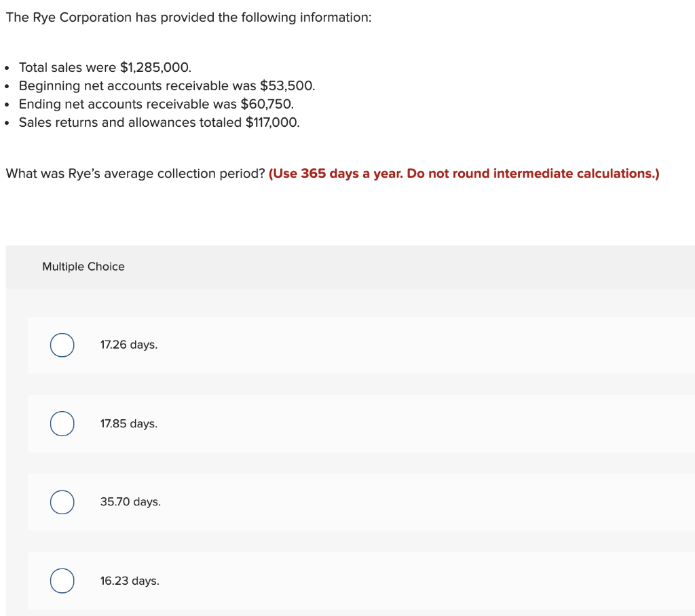Click the bullet beside Beginning net accounts
Screen dimensions: 695x616
pyautogui.click(x=7, y=86)
